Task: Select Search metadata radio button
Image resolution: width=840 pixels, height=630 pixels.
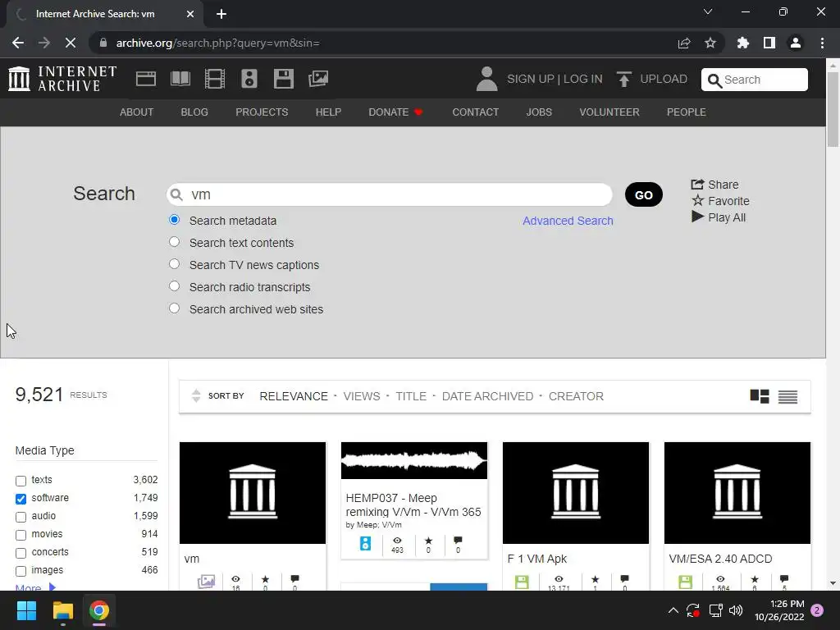Action: coord(174,220)
